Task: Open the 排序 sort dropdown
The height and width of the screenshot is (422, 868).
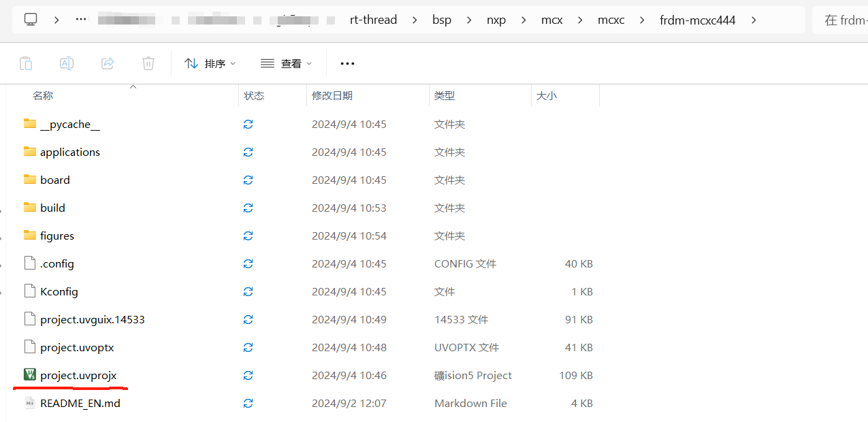Action: point(210,63)
